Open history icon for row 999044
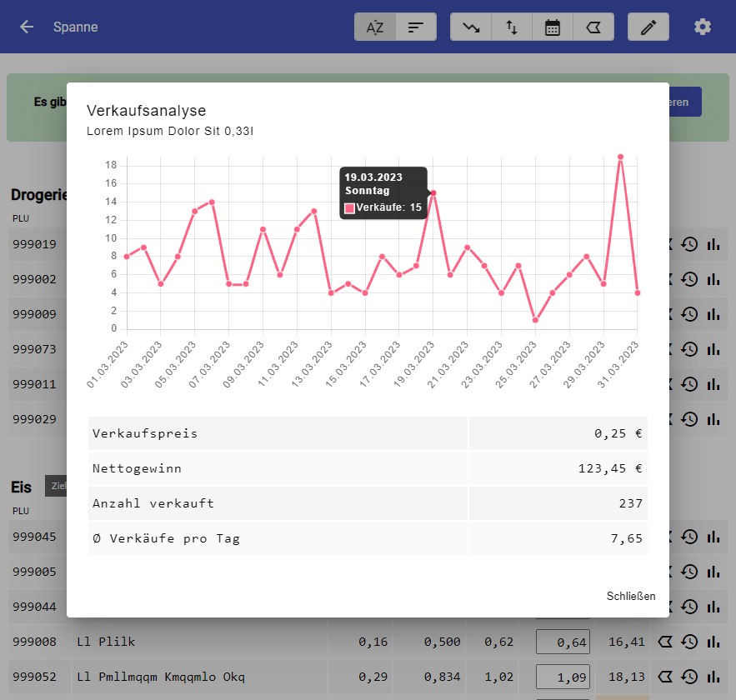Viewport: 736px width, 700px height. (x=689, y=607)
